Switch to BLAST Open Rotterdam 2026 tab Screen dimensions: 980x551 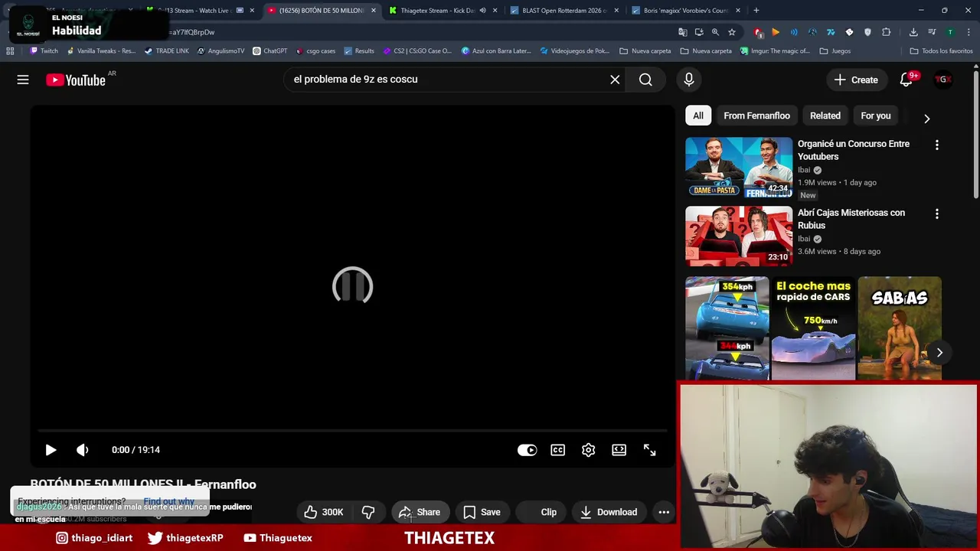[x=563, y=10]
